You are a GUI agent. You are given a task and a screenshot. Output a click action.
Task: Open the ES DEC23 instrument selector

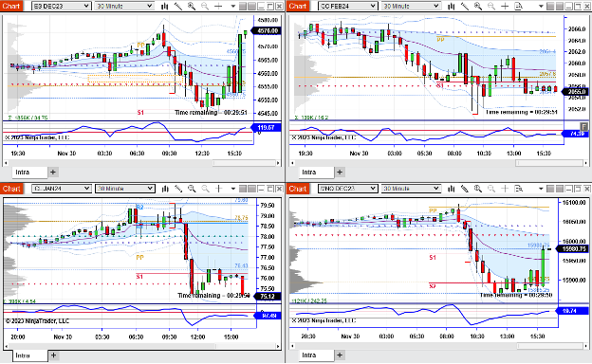[x=61, y=6]
